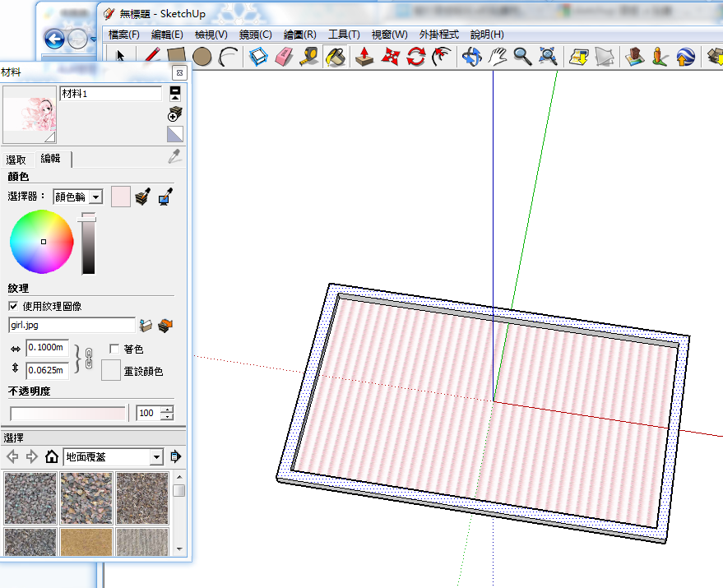
Task: Click the 重設顏色 reset color swatch button
Action: (x=111, y=371)
